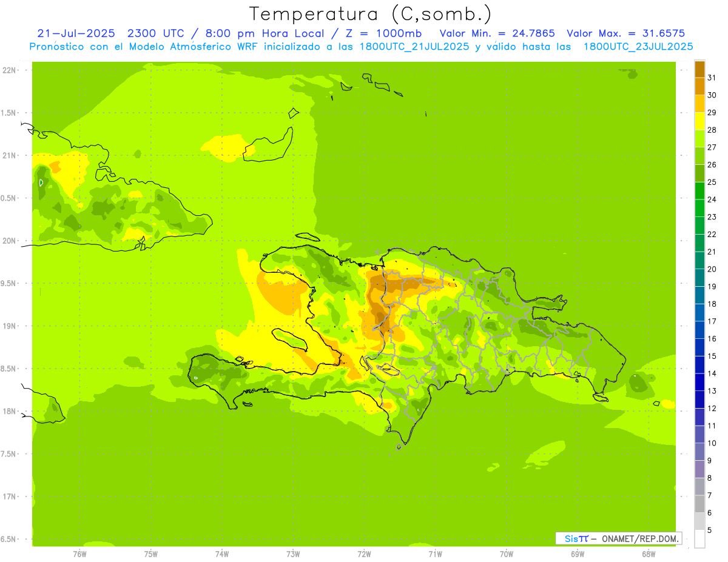Click the blue colorbar segment between 16 and 17
Image resolution: width=728 pixels, height=562 pixels.
click(700, 330)
